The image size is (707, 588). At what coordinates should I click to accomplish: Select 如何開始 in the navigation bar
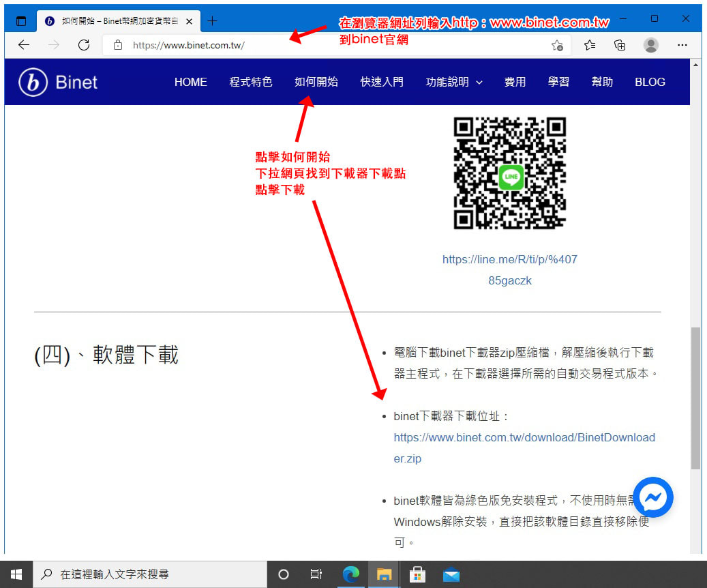[x=316, y=82]
